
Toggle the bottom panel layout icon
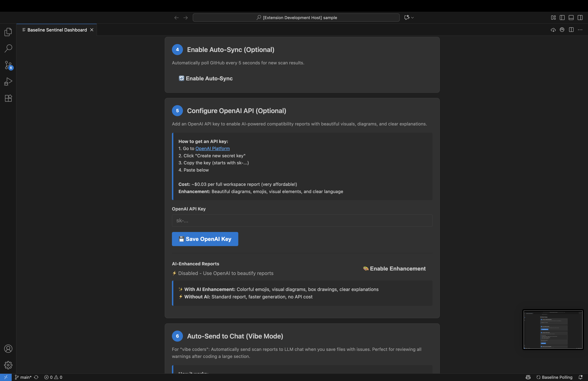pyautogui.click(x=571, y=18)
